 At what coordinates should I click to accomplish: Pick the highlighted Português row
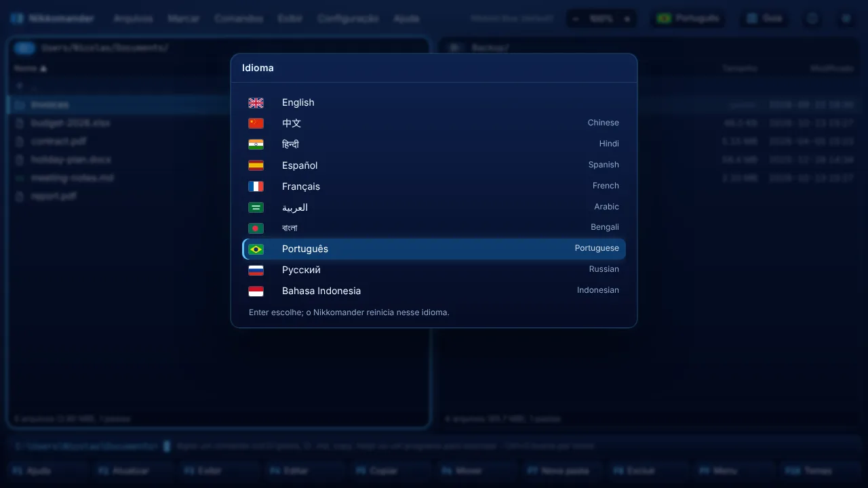[x=434, y=249]
